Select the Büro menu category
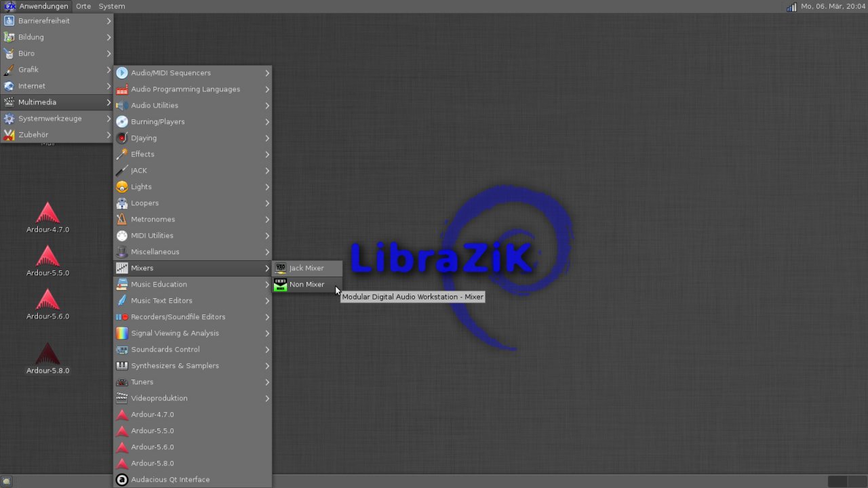This screenshot has height=488, width=868. pyautogui.click(x=57, y=54)
